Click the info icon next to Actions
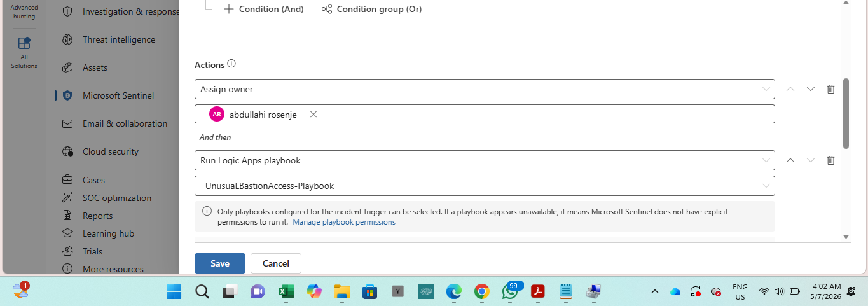Screen dimensions: 868x306 [231, 64]
